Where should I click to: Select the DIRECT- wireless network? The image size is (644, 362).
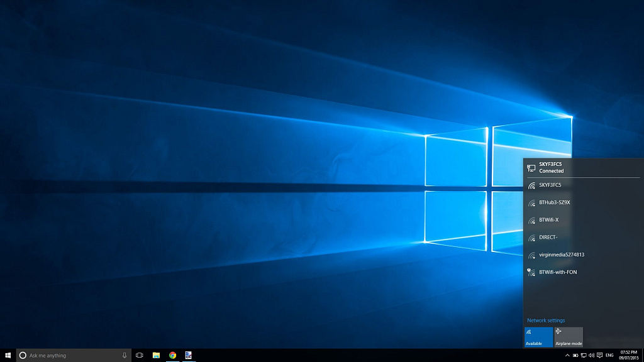click(x=583, y=237)
